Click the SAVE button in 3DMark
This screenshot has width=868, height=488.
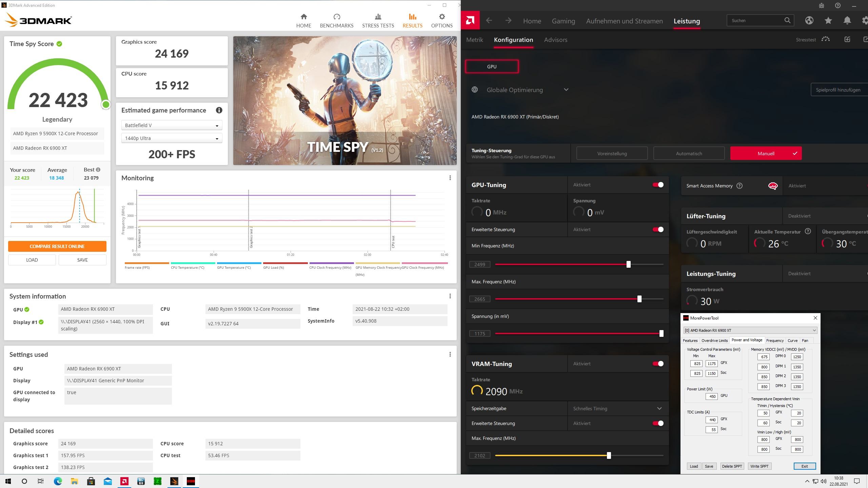pyautogui.click(x=82, y=260)
